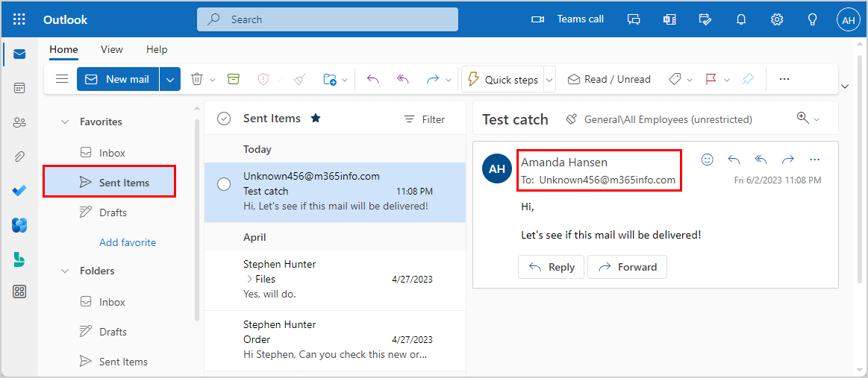Expand the Move to dropdown arrow

tap(345, 80)
